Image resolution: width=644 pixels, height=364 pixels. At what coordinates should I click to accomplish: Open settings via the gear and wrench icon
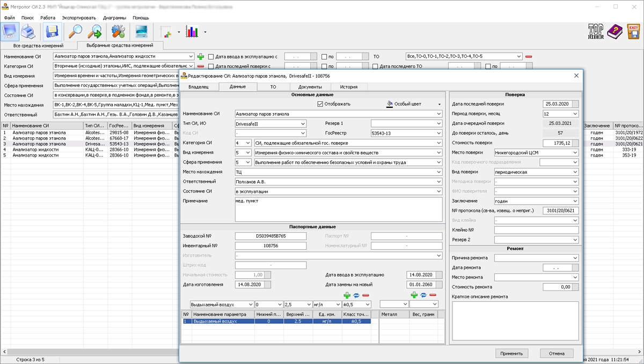(x=118, y=32)
